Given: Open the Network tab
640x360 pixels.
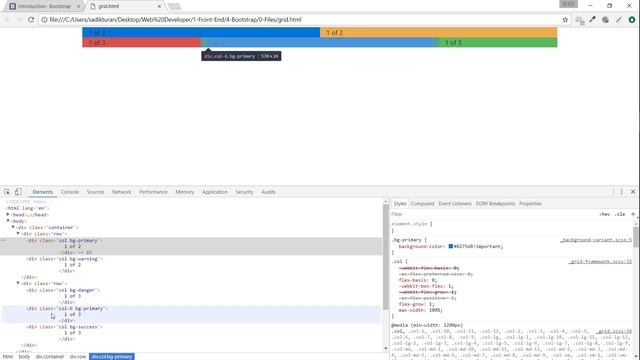Looking at the screenshot, I should click(122, 192).
